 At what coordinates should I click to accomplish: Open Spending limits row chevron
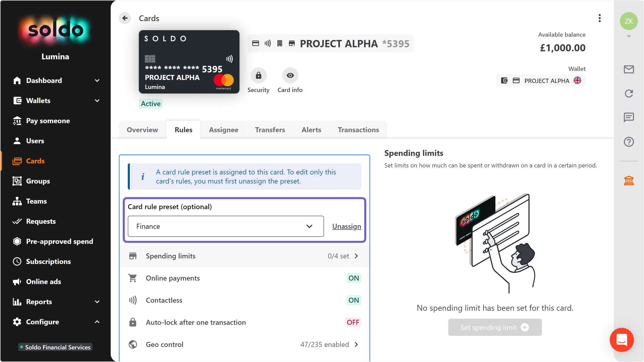pos(356,256)
